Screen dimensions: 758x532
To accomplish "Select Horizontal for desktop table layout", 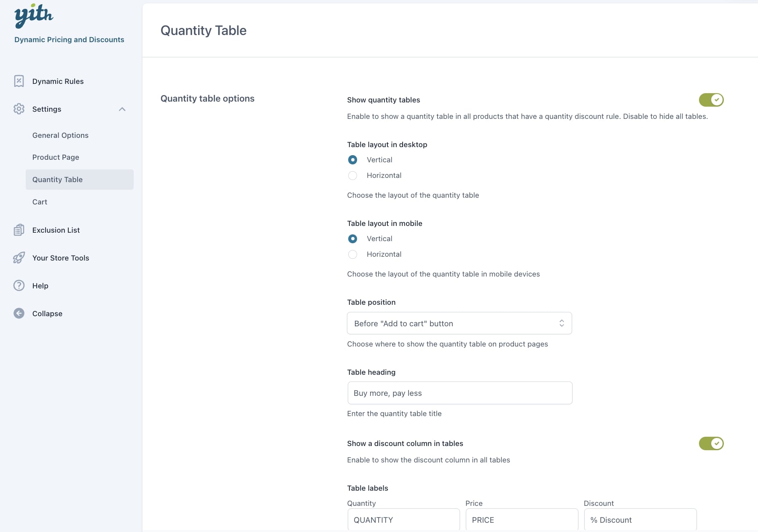I will click(x=353, y=175).
